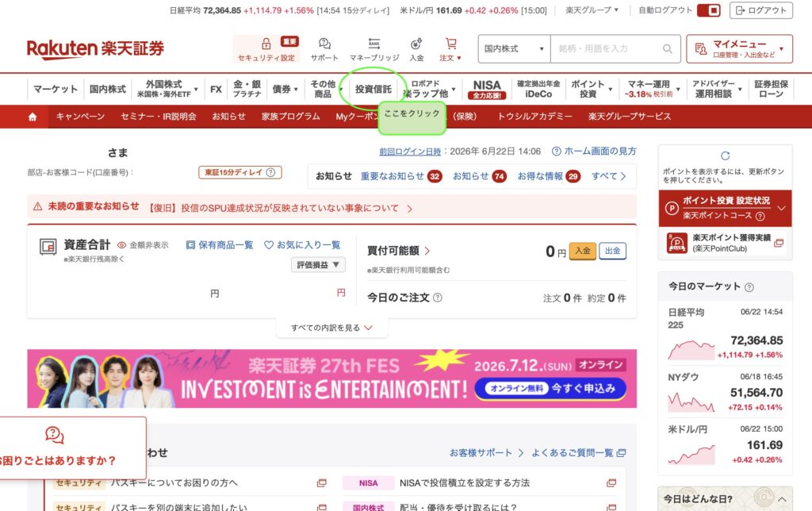Open the 楽天グループ dropdown
812x511 pixels.
tap(592, 10)
